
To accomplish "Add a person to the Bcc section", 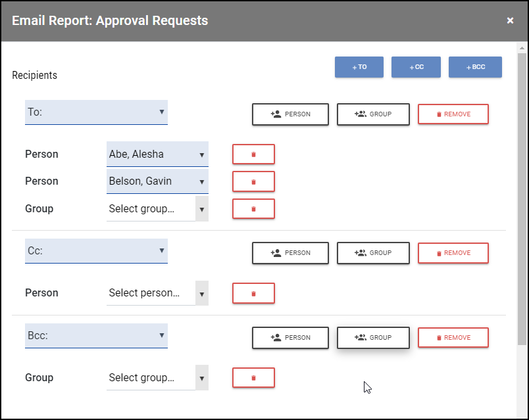I will [x=290, y=338].
